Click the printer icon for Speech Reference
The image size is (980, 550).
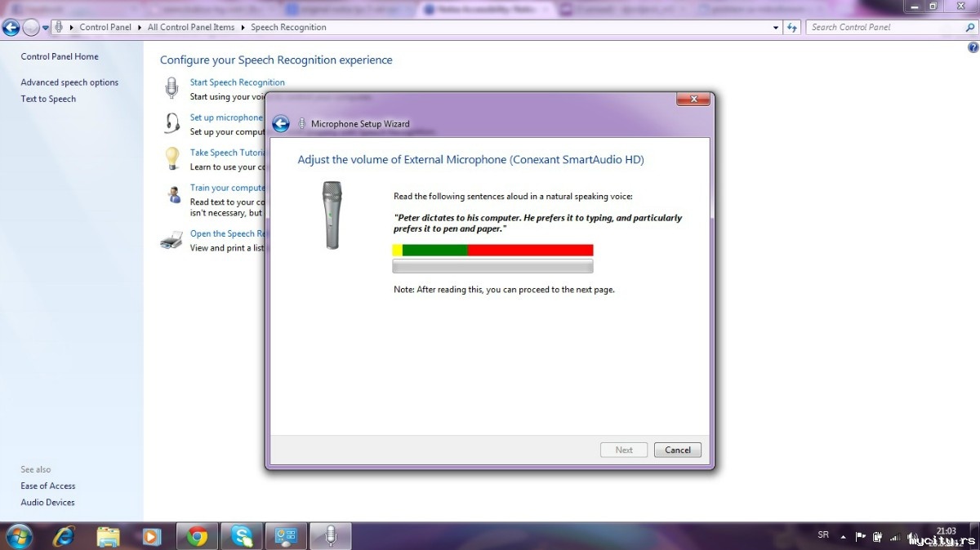pos(171,240)
